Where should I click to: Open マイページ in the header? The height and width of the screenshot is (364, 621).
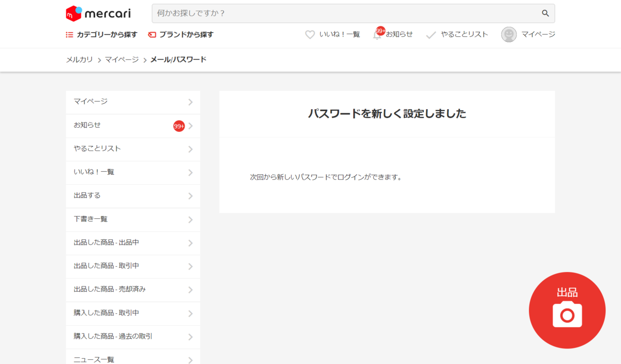(538, 34)
